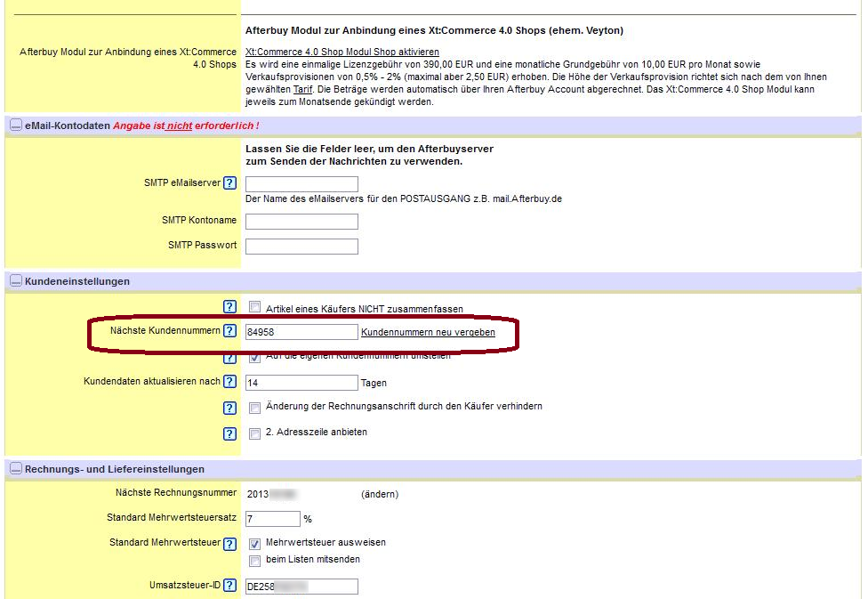Open help for 2. Adresszeile option
The image size is (868, 599).
tap(229, 433)
